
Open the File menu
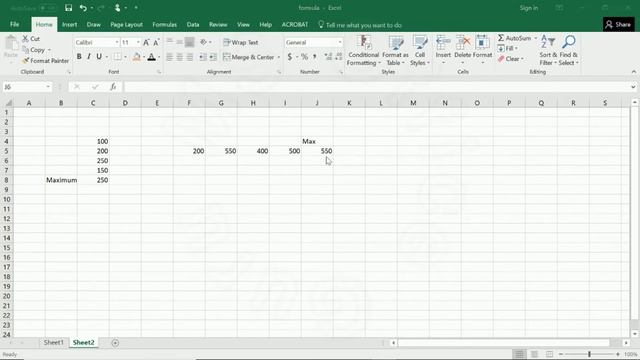[15, 24]
